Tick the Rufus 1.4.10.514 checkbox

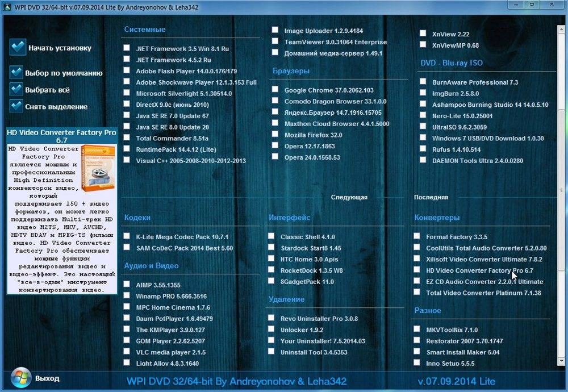[423, 148]
